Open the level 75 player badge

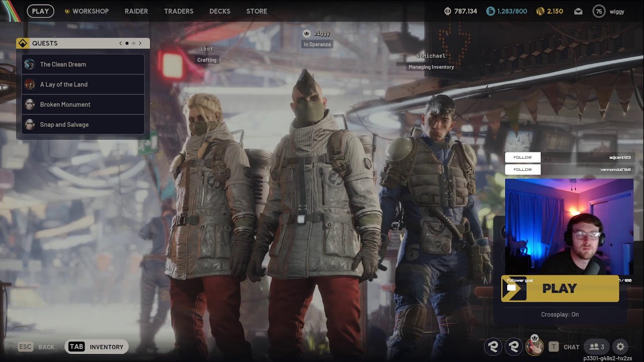[x=599, y=11]
